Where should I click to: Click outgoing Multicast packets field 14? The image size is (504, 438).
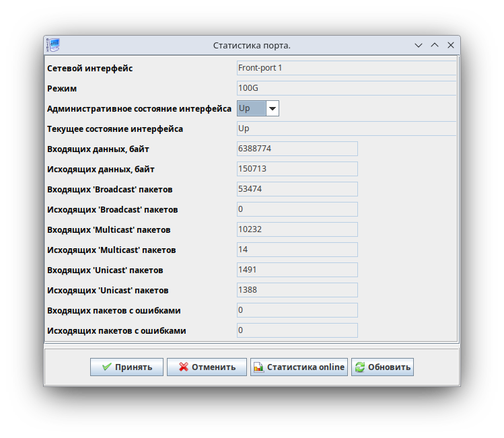[297, 250]
